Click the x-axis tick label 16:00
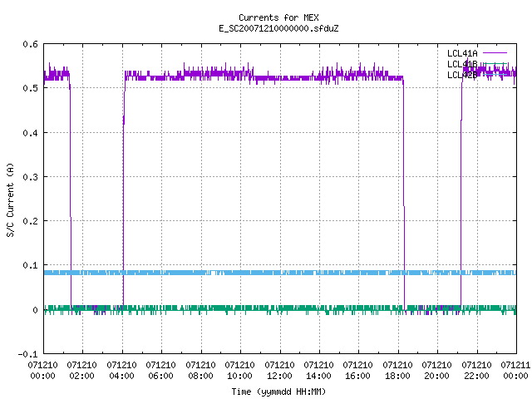532x399 pixels. pos(358,376)
